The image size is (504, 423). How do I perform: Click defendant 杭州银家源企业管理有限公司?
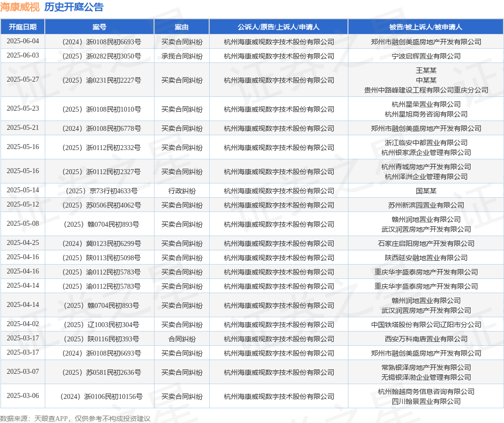coord(426,152)
